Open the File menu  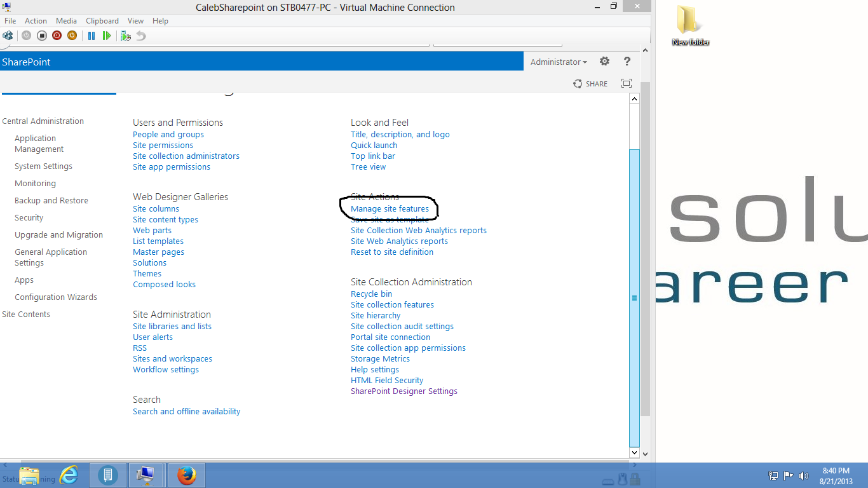[10, 21]
